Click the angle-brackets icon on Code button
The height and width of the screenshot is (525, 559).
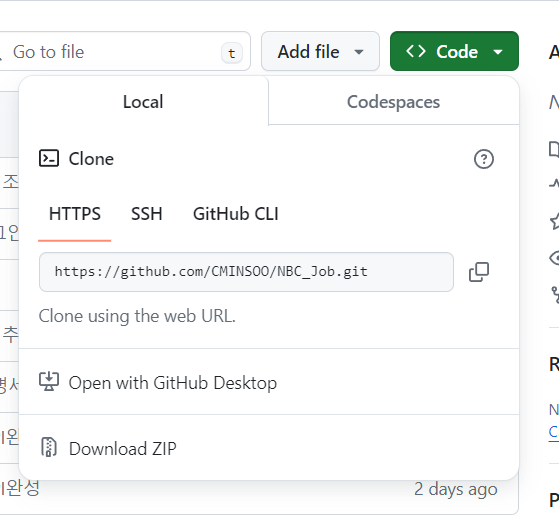[x=416, y=51]
